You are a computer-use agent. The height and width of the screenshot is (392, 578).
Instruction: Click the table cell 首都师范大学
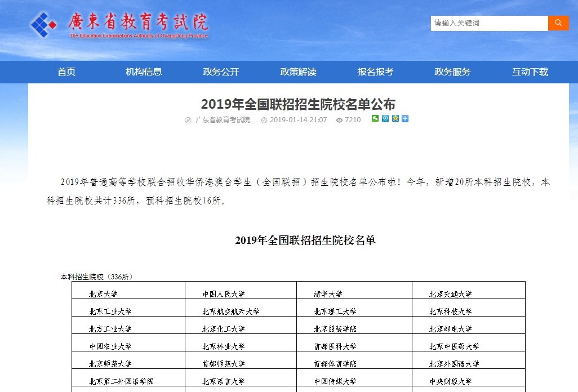tap(241, 360)
